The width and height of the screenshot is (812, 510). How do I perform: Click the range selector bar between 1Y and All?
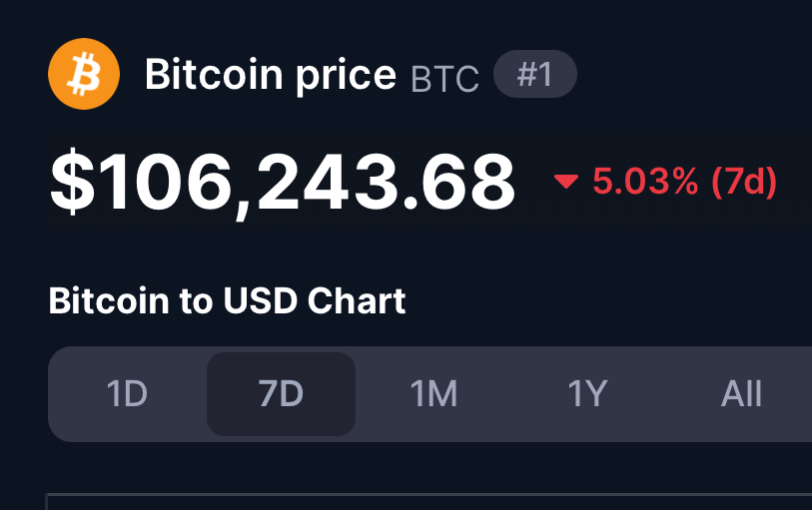point(664,394)
